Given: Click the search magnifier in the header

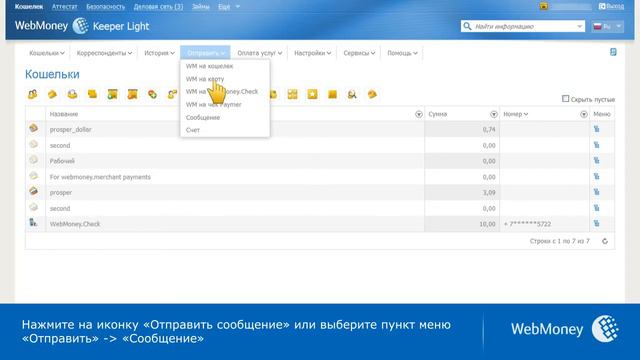Looking at the screenshot, I should coord(467,26).
